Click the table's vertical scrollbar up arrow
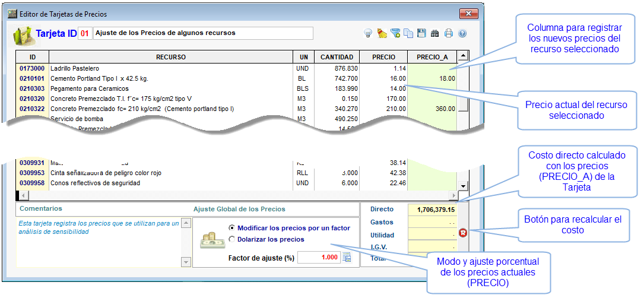644x298 pixels. tap(464, 56)
